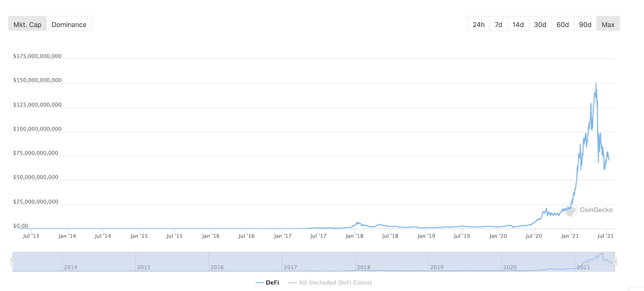Set chart range to 60d

pyautogui.click(x=563, y=24)
